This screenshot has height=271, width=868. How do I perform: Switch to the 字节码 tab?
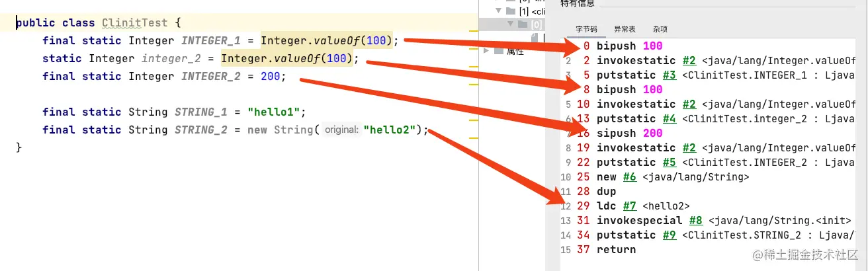pyautogui.click(x=586, y=29)
